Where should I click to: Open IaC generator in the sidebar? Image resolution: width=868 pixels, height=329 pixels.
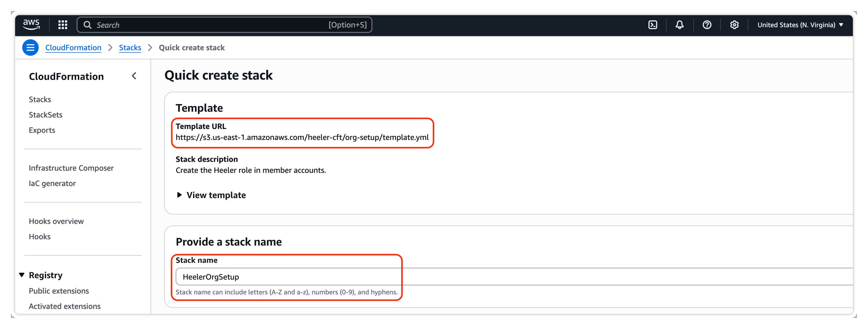pos(52,183)
